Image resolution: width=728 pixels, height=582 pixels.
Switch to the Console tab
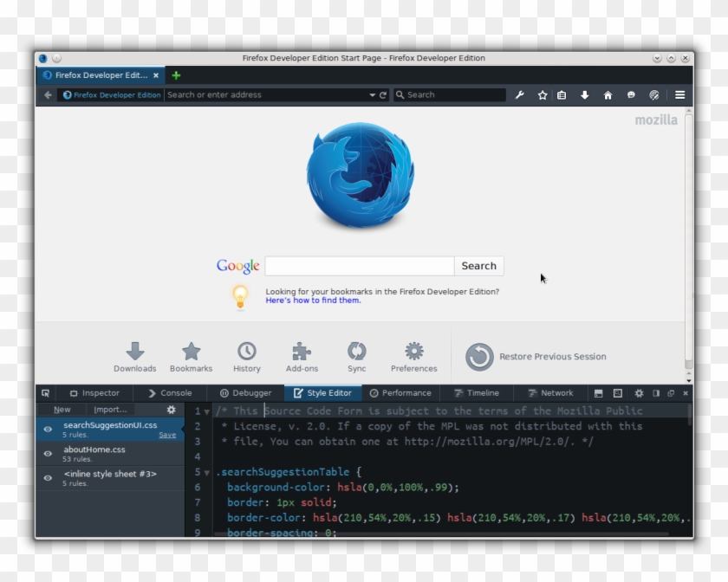pos(170,393)
